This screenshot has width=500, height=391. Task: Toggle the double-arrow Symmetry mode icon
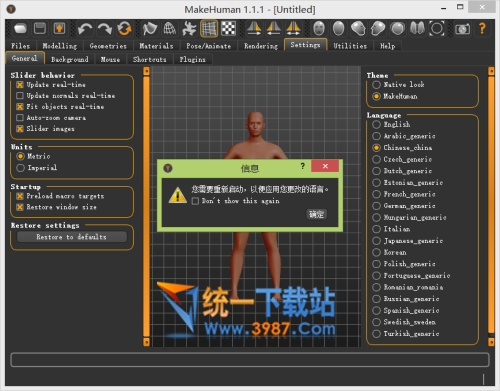tap(293, 29)
